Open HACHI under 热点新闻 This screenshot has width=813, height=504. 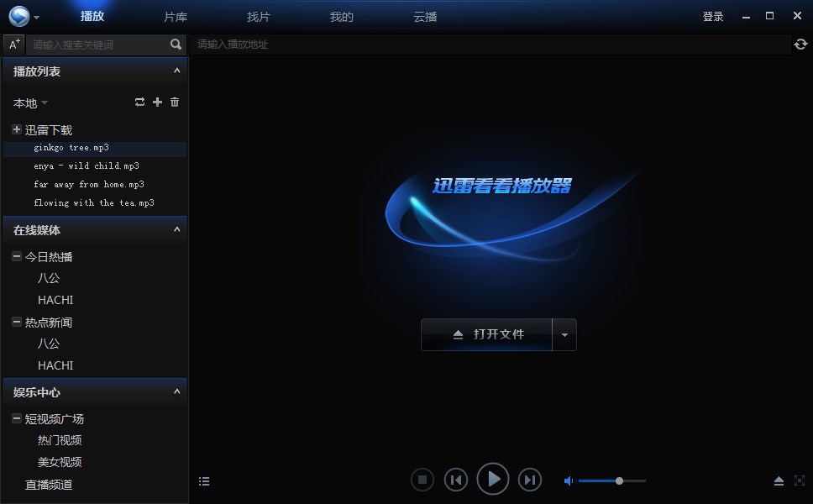(x=55, y=365)
